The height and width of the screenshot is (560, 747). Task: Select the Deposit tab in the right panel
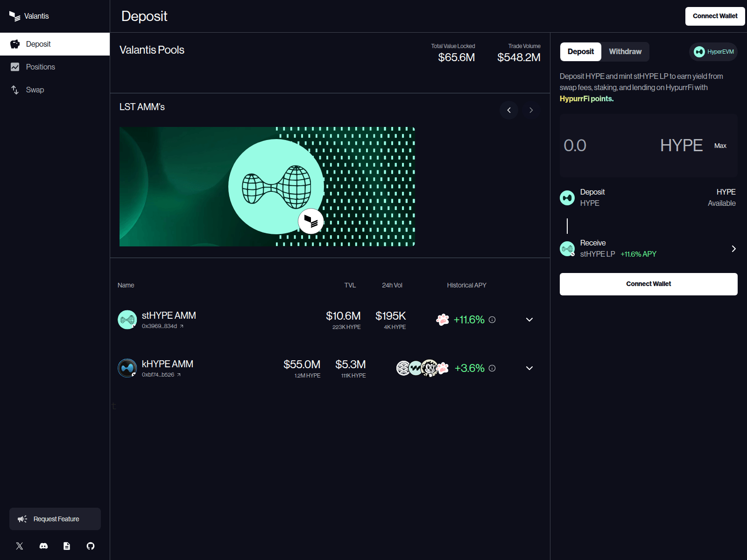click(x=580, y=52)
